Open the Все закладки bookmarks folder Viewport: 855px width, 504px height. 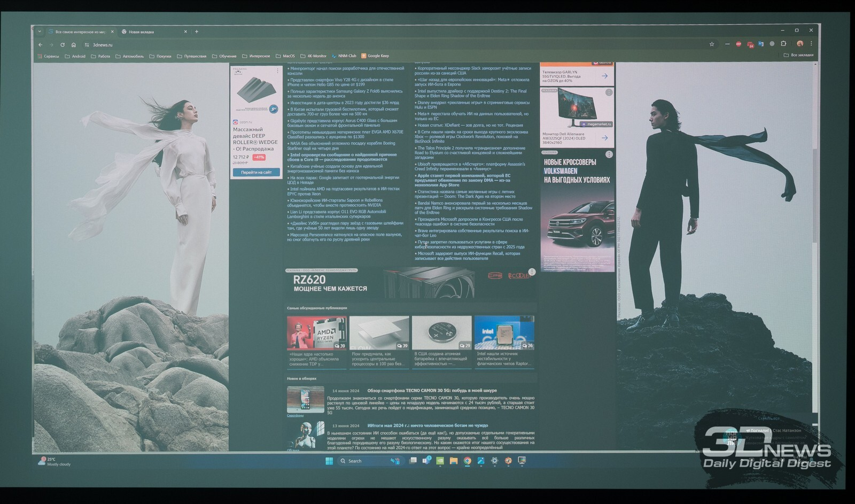point(798,55)
